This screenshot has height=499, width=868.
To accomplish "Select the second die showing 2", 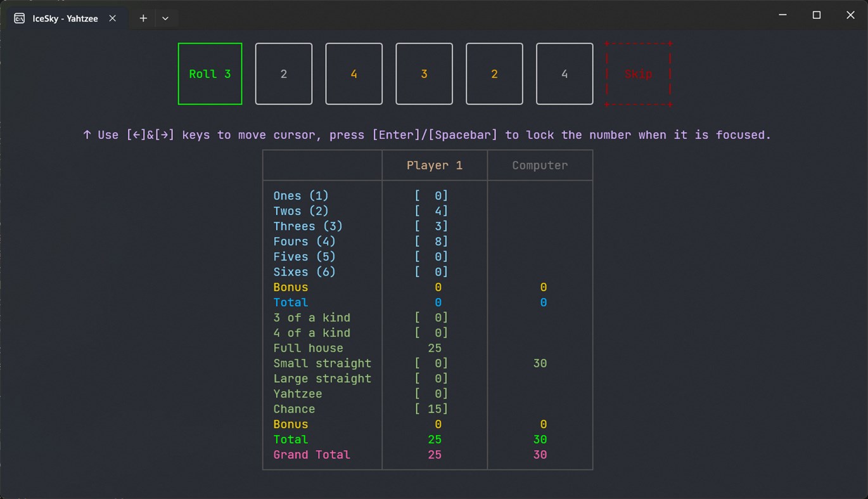I will click(x=494, y=74).
